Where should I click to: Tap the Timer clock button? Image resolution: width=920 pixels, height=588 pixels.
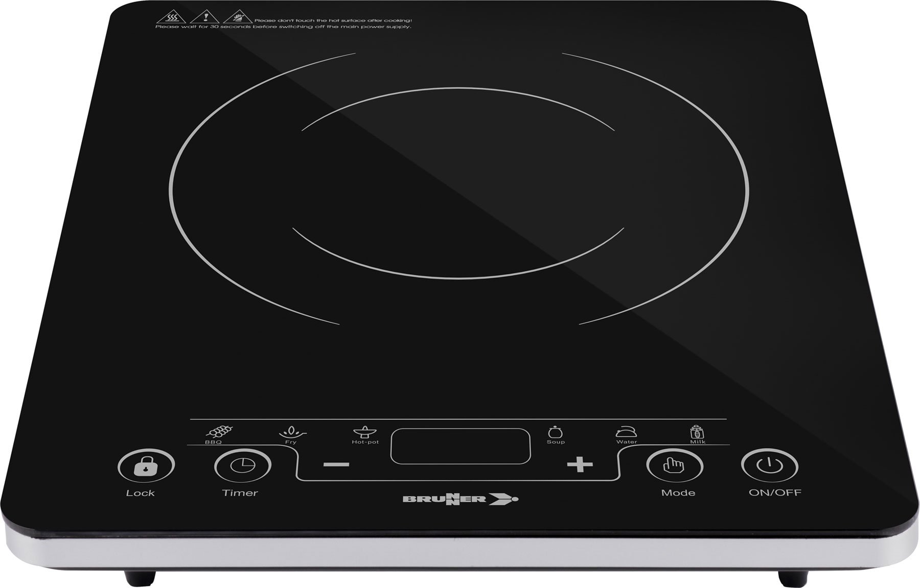[242, 465]
